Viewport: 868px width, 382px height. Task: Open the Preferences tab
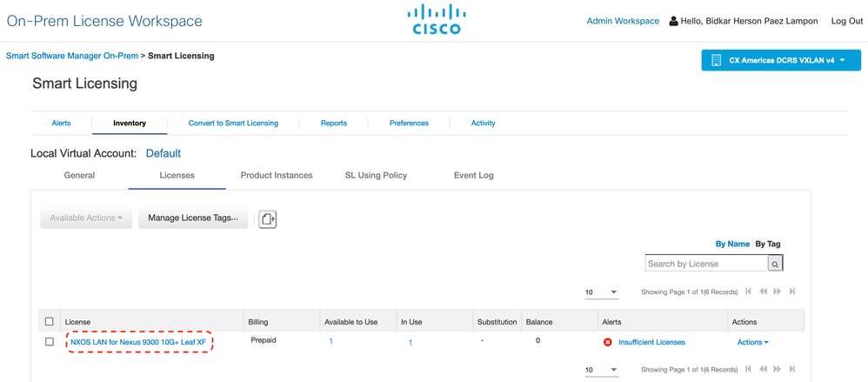(x=409, y=123)
